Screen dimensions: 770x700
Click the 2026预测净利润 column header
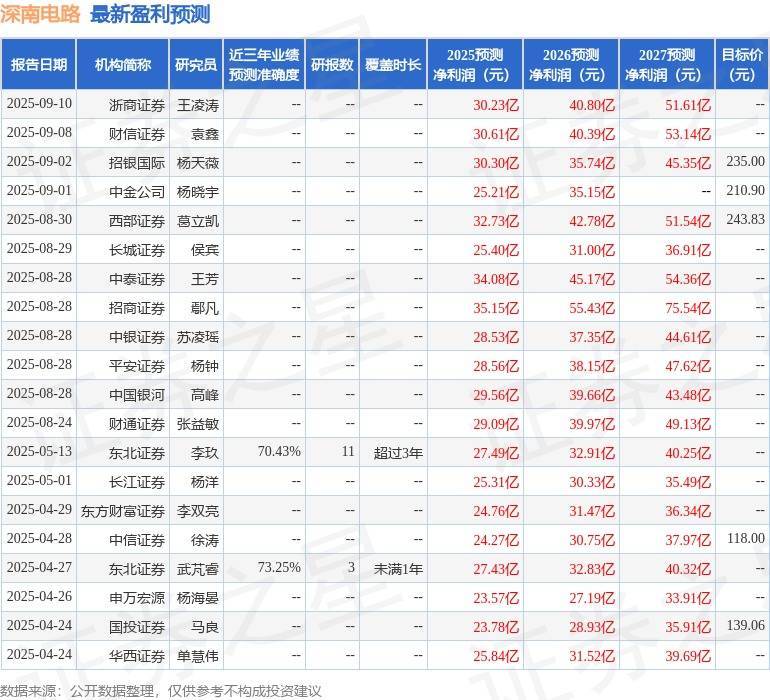(x=571, y=65)
